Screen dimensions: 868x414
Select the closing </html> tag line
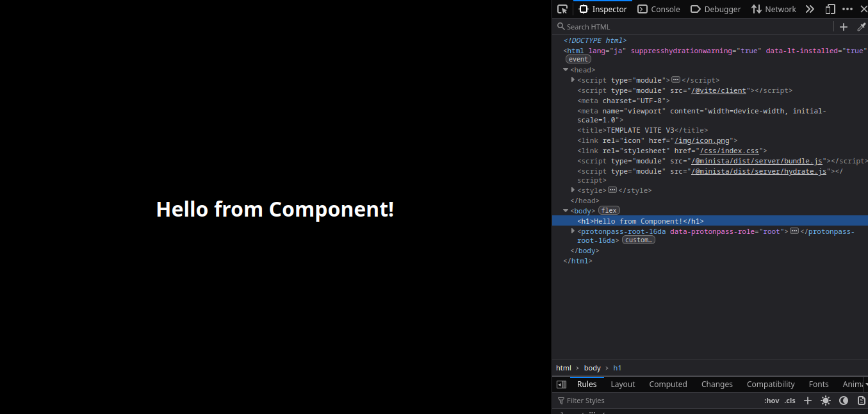click(578, 261)
